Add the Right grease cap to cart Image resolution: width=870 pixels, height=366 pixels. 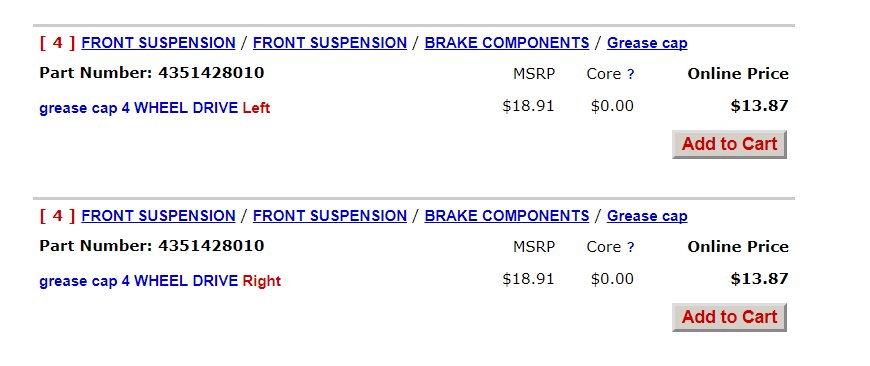pyautogui.click(x=729, y=317)
